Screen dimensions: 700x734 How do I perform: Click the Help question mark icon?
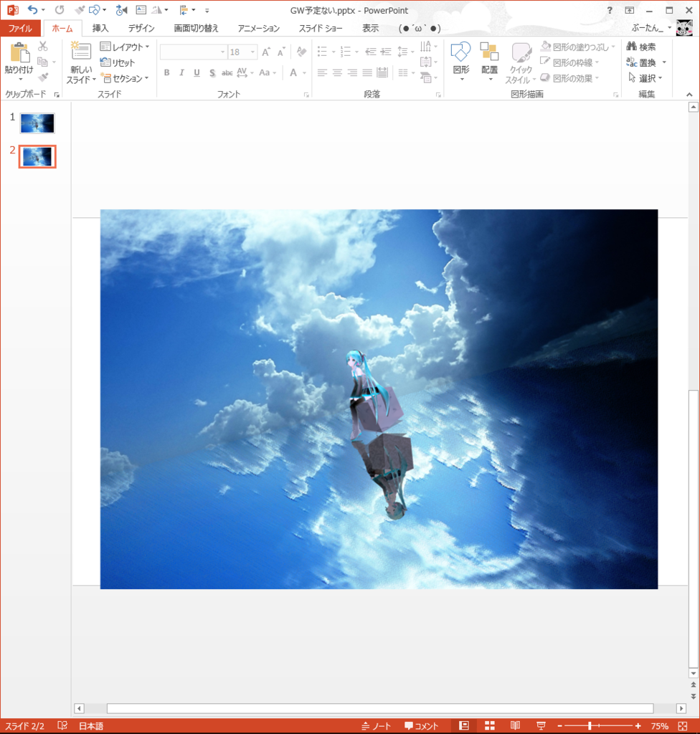610,10
